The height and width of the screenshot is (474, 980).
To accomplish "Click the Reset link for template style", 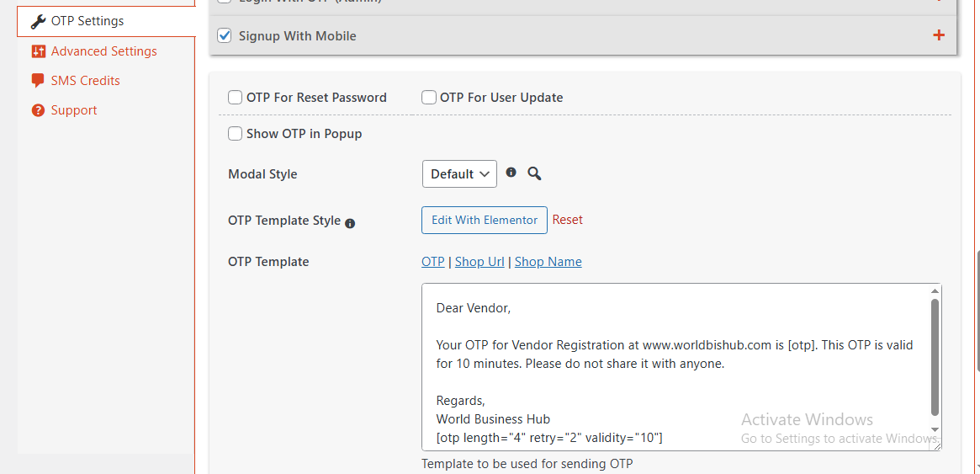I will point(568,220).
